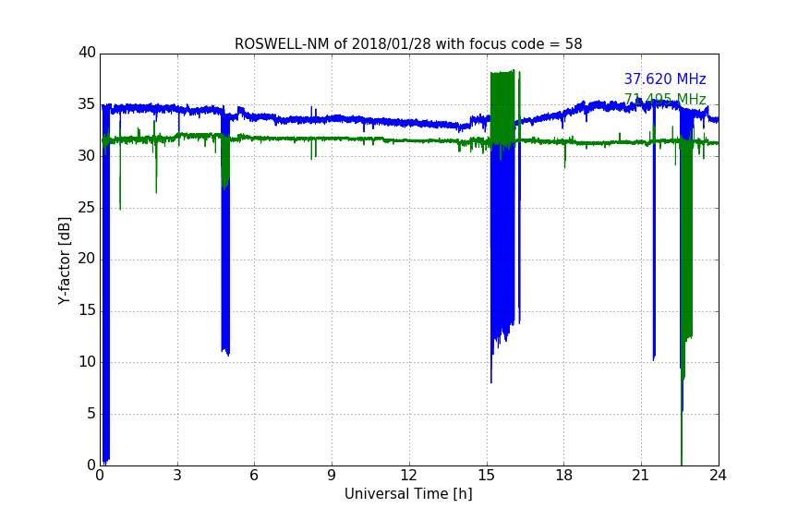The width and height of the screenshot is (798, 532).
Task: Click the plot title 'ROSWELL-NM of 2018/01/28 with focus code = 58'
Action: pos(408,44)
